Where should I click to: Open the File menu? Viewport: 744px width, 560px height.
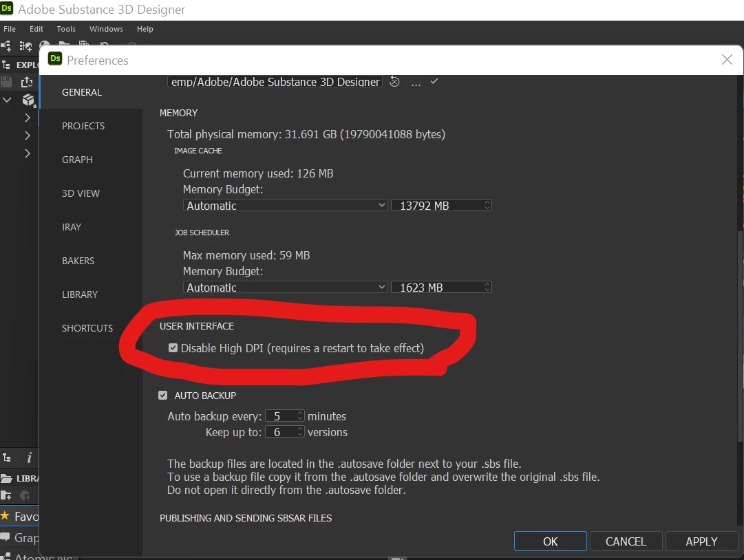point(10,29)
